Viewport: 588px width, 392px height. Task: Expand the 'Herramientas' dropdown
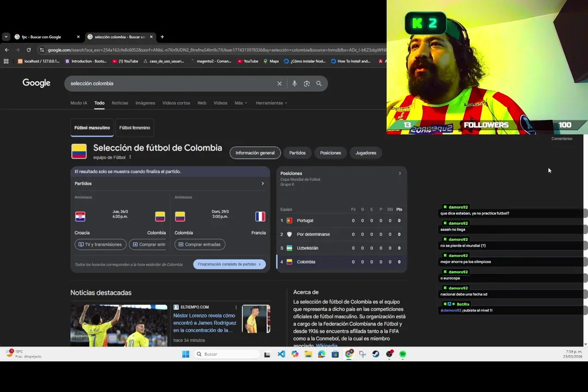click(271, 103)
